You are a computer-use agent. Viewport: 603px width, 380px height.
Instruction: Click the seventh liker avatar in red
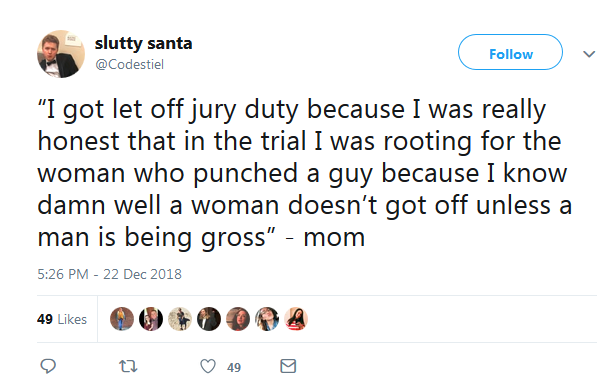296,319
